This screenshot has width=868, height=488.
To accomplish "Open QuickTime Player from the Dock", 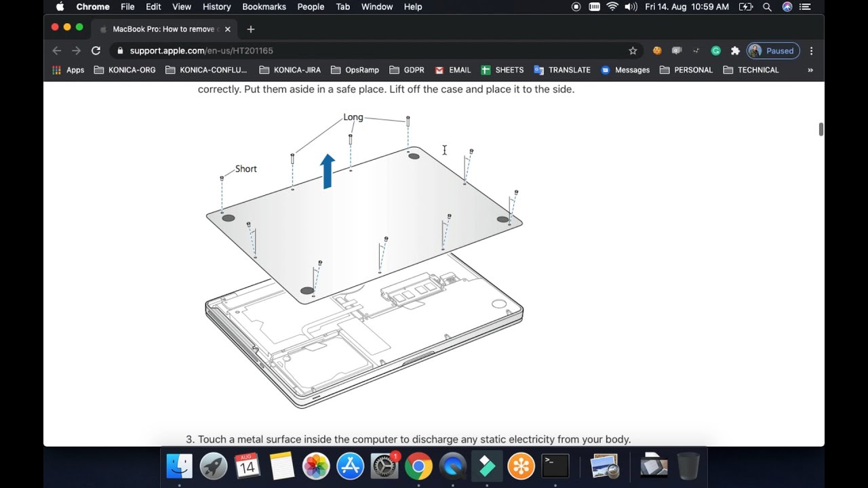I will tap(452, 466).
